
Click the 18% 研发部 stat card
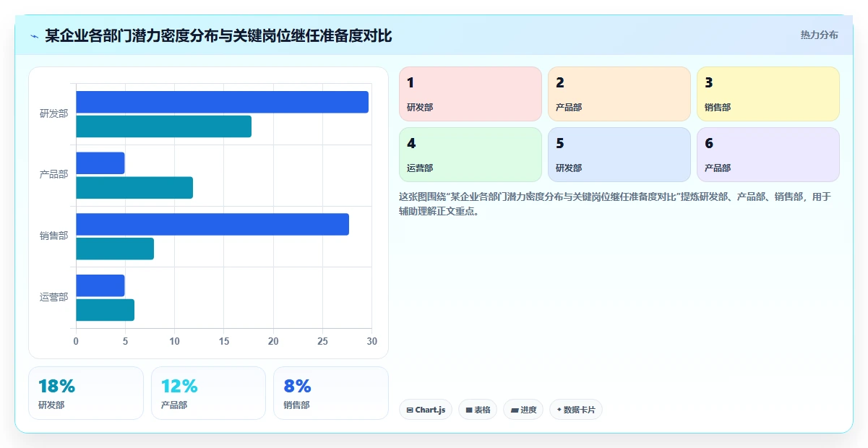86,393
